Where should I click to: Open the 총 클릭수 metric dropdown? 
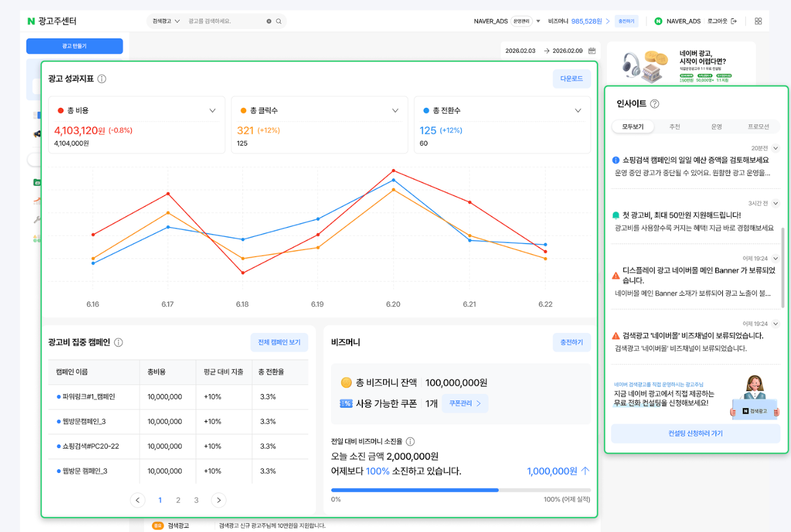(x=394, y=110)
